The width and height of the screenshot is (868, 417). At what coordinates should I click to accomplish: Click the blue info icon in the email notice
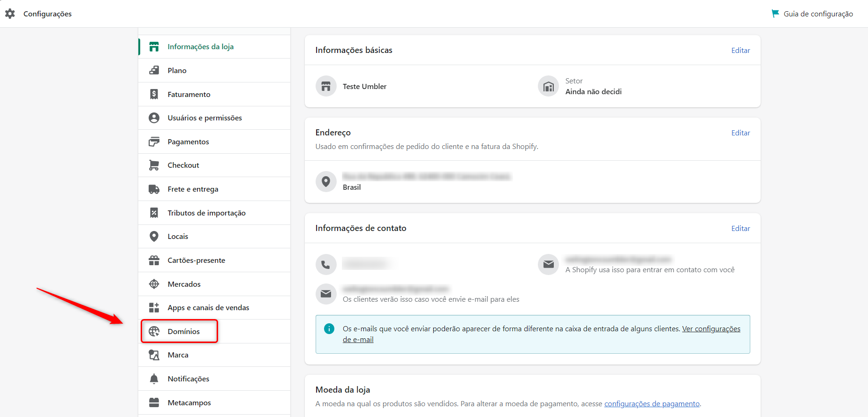329,329
